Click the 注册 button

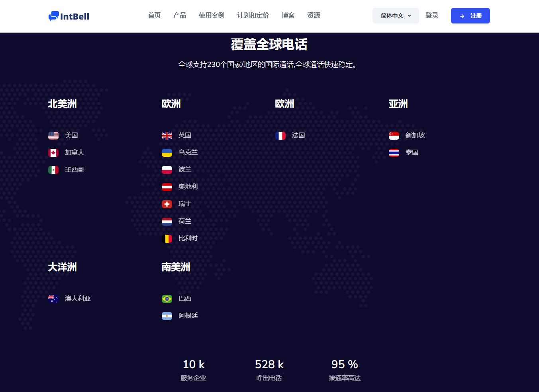coord(470,16)
